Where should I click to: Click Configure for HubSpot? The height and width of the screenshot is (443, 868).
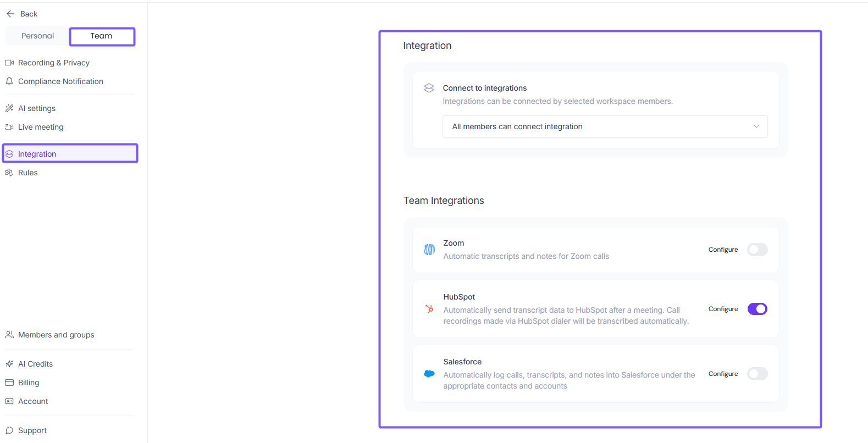pyautogui.click(x=723, y=309)
